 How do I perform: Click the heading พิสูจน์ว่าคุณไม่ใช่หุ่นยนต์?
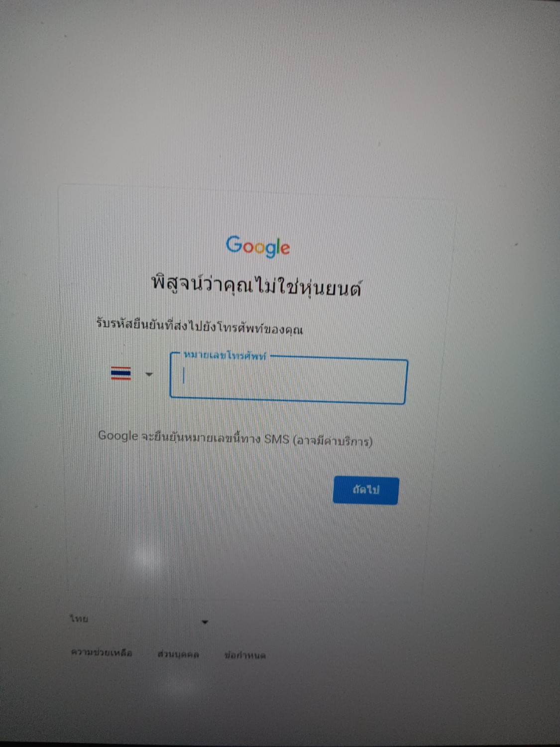click(x=256, y=285)
